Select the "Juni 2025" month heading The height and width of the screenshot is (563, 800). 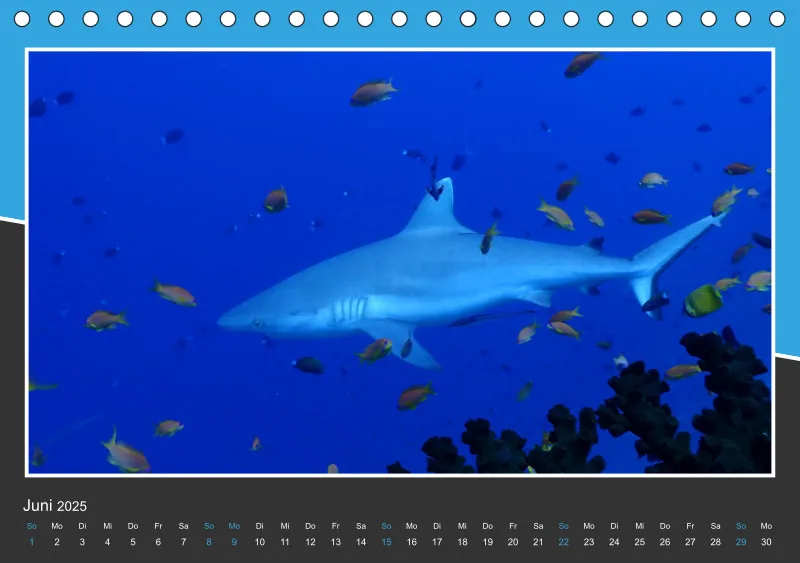coord(55,505)
